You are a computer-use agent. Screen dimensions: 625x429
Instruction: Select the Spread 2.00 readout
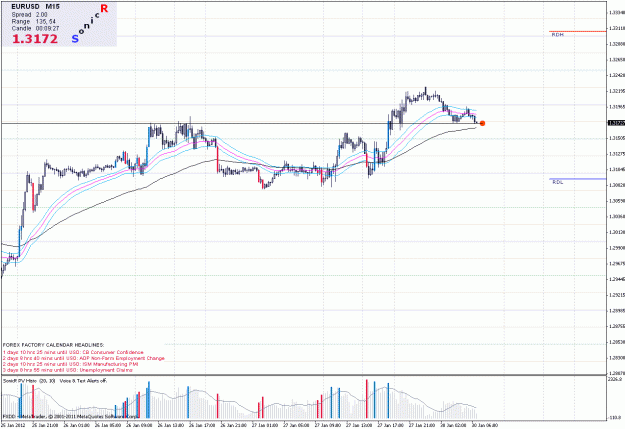[x=29, y=15]
